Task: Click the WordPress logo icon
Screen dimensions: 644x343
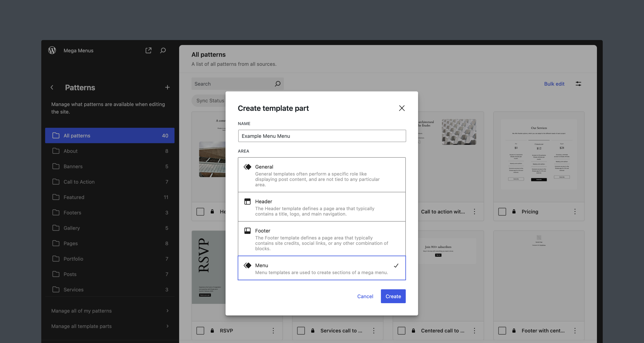Action: (52, 50)
